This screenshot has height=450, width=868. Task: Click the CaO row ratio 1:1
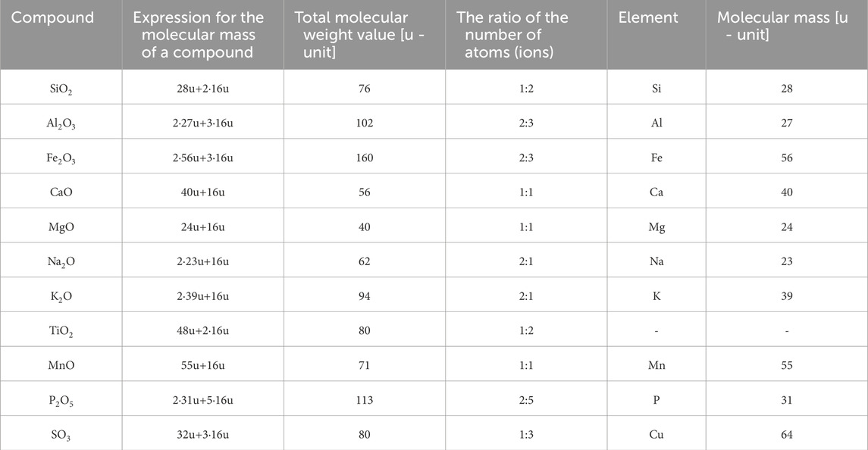(526, 192)
